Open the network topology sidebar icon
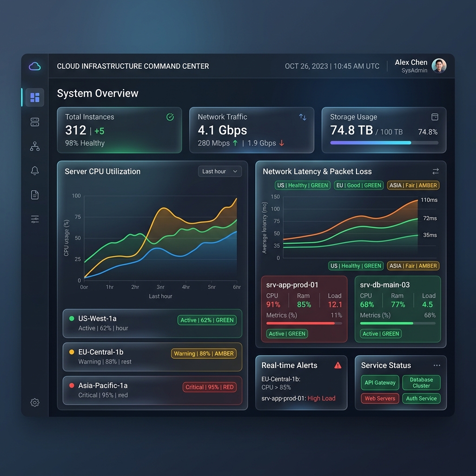 [x=35, y=146]
